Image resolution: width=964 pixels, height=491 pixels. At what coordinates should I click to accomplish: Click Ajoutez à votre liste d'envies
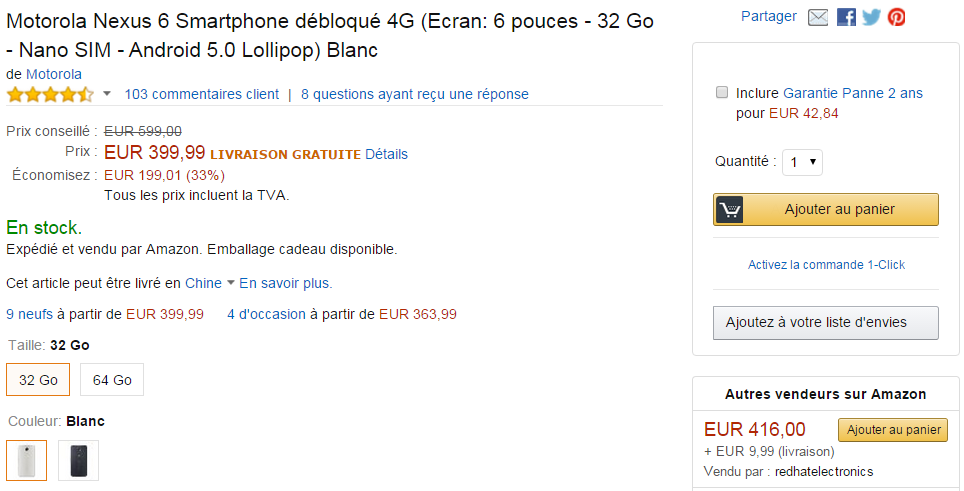point(826,323)
